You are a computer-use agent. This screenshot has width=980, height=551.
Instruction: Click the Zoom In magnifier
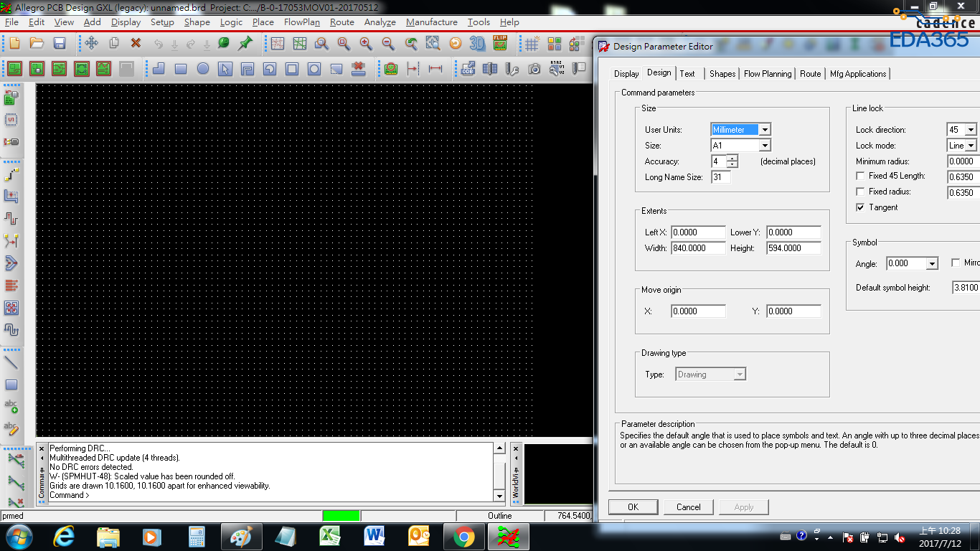366,44
